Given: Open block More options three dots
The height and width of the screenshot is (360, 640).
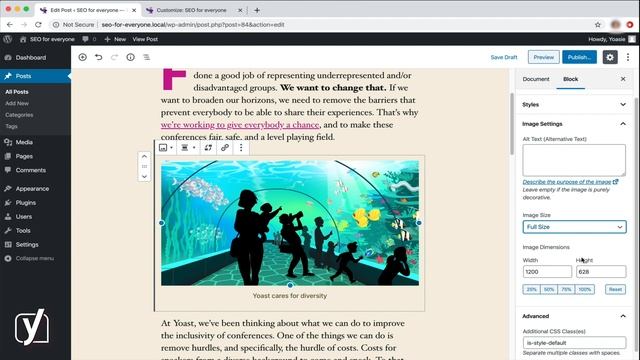Looking at the screenshot, I should [x=241, y=148].
